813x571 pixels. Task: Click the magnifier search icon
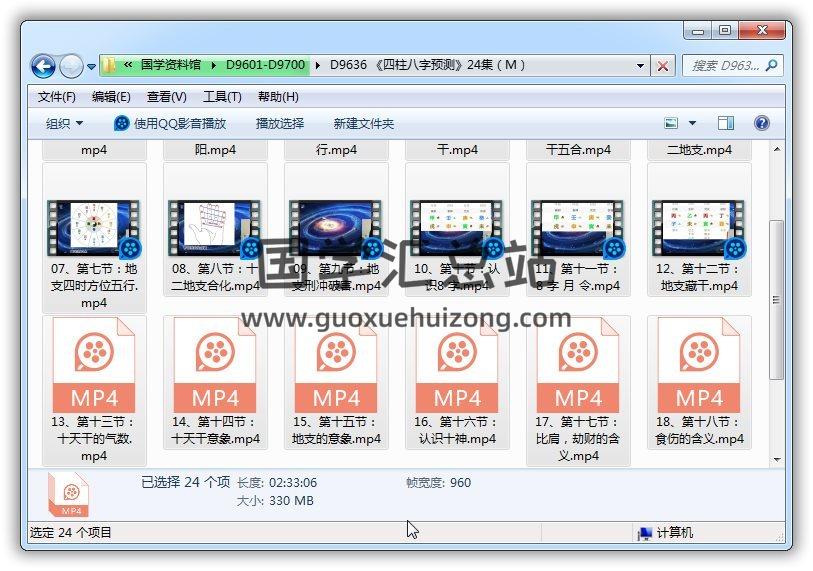(772, 65)
